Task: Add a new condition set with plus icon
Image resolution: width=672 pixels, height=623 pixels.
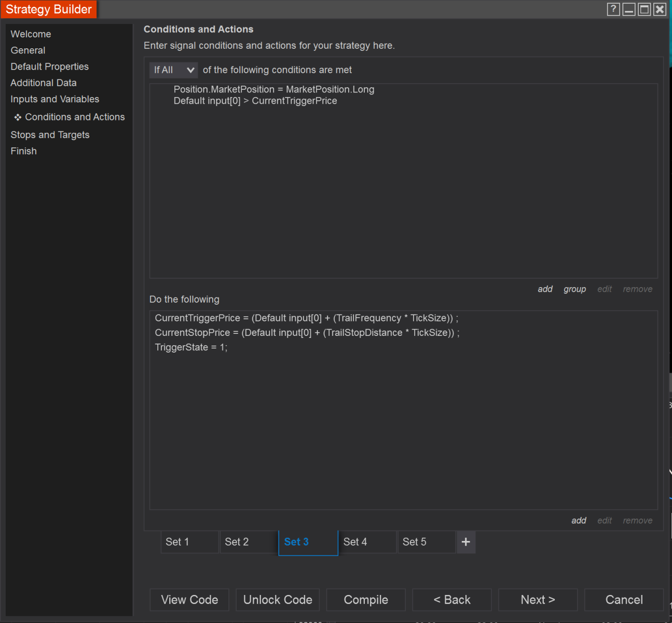Action: (465, 542)
